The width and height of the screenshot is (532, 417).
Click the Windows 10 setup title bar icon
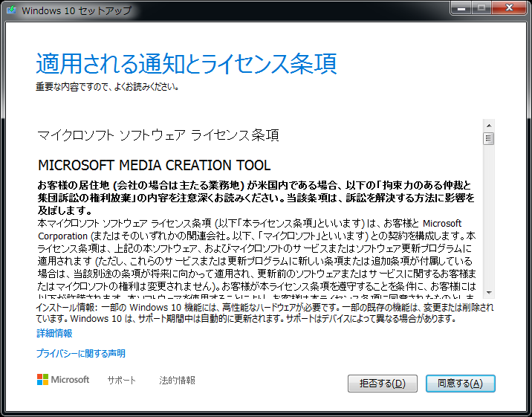[x=12, y=10]
